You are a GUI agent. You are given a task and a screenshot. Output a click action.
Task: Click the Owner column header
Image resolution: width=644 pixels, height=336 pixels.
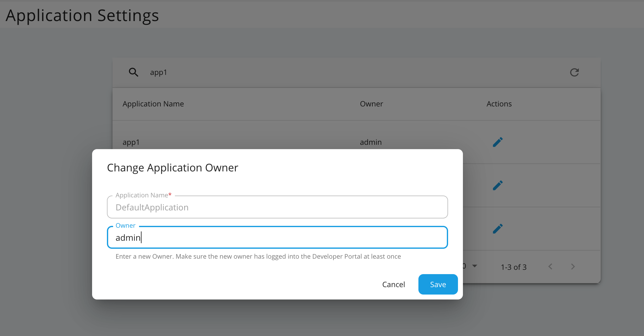[371, 104]
